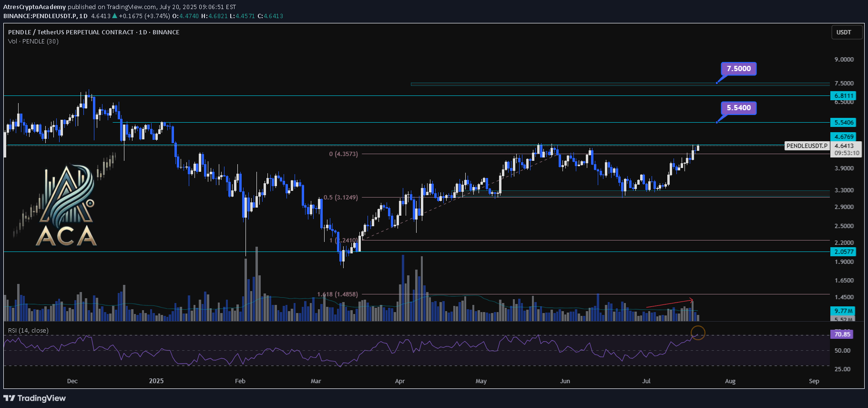The width and height of the screenshot is (868, 408).
Task: Click the Aug label on time axis
Action: pos(730,381)
